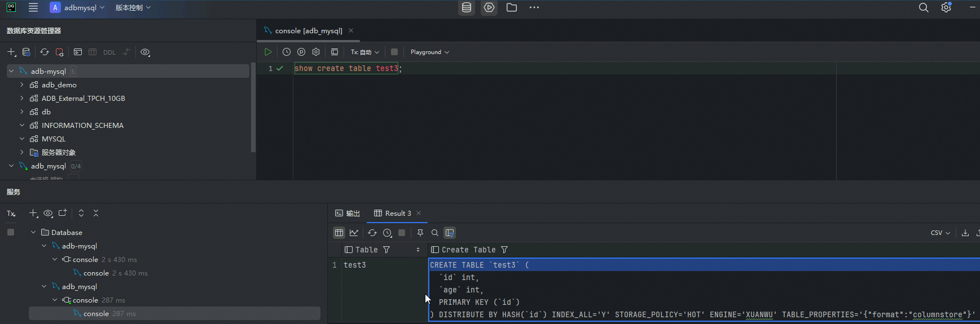The image size is (980, 324).
Task: Click the test3 cell in Table column
Action: pos(355,265)
